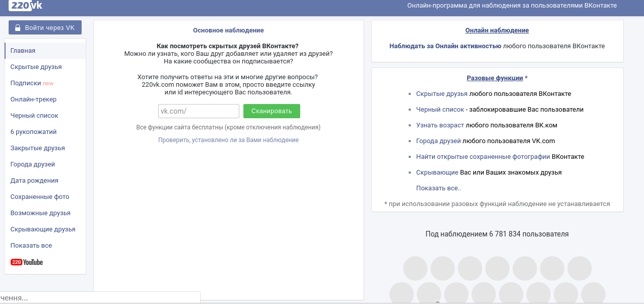644x305 pixels.
Task: Click the text Под наблюдением 6 781 834 пользователя
Action: (x=497, y=234)
